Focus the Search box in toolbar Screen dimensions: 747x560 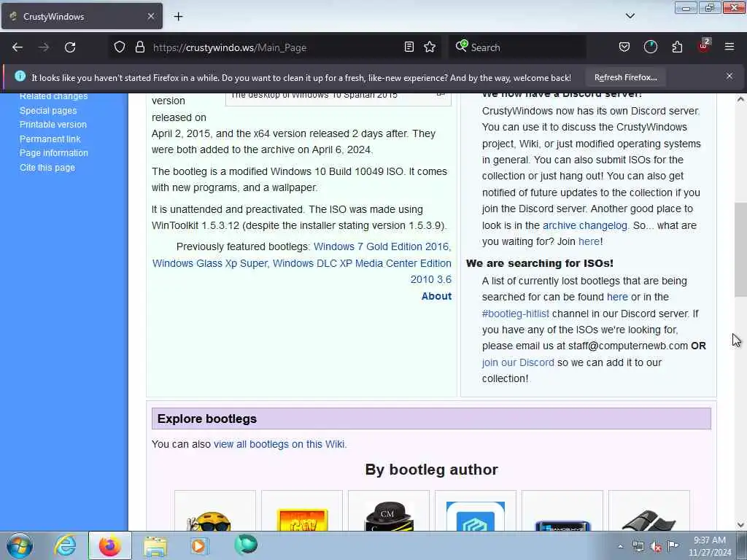[518, 47]
